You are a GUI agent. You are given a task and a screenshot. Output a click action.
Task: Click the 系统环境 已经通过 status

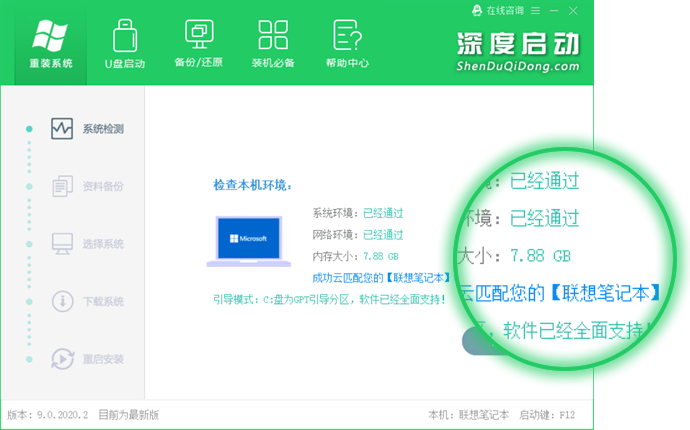pyautogui.click(x=383, y=213)
